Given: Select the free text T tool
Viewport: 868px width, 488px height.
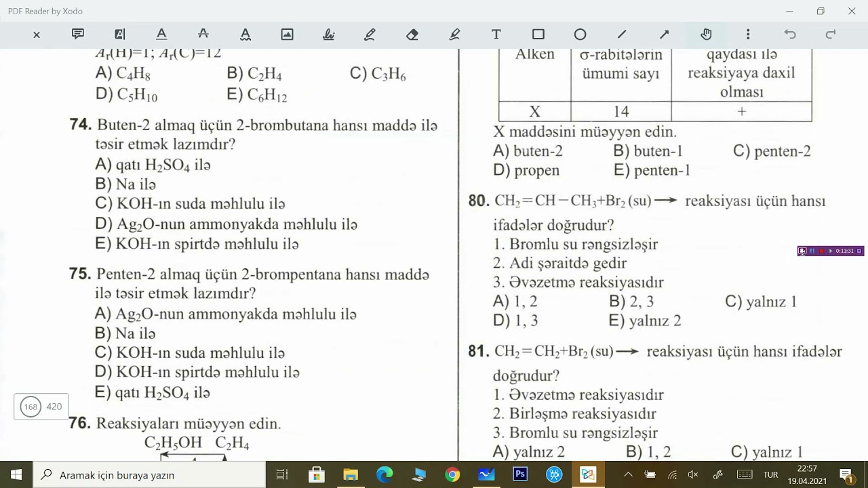Looking at the screenshot, I should (x=496, y=34).
